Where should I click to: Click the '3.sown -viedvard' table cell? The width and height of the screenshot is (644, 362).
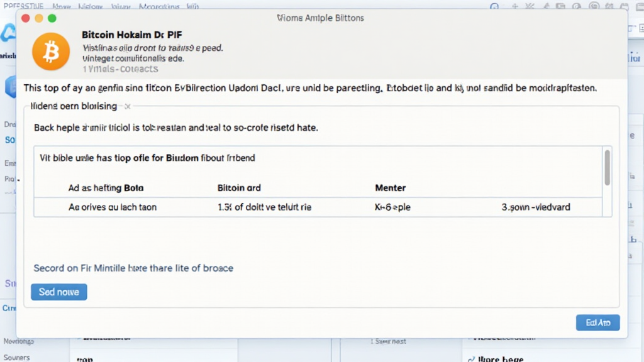(536, 207)
